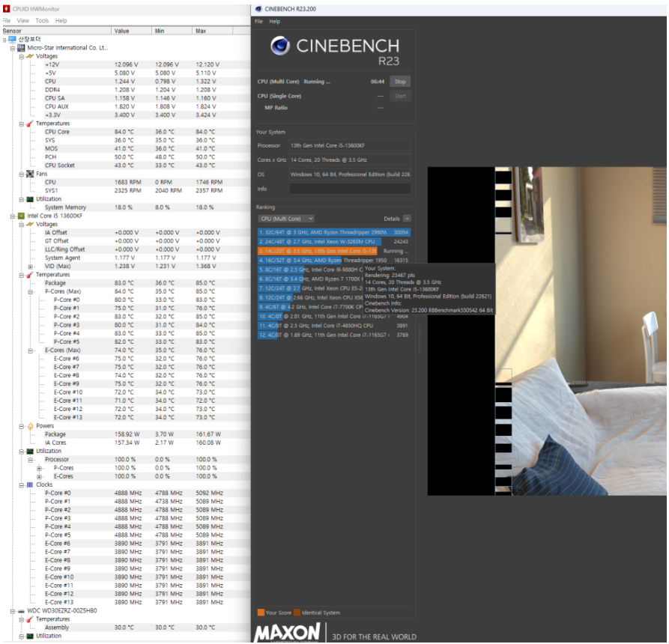Collapse the Clocks node
The image size is (669, 644).
click(x=21, y=485)
